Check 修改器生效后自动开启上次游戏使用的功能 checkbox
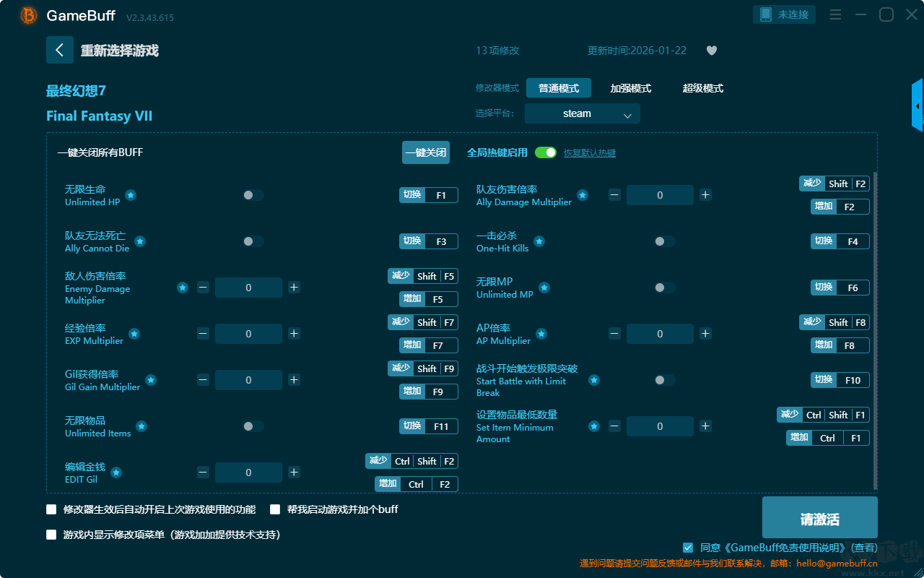924x578 pixels. (x=51, y=509)
